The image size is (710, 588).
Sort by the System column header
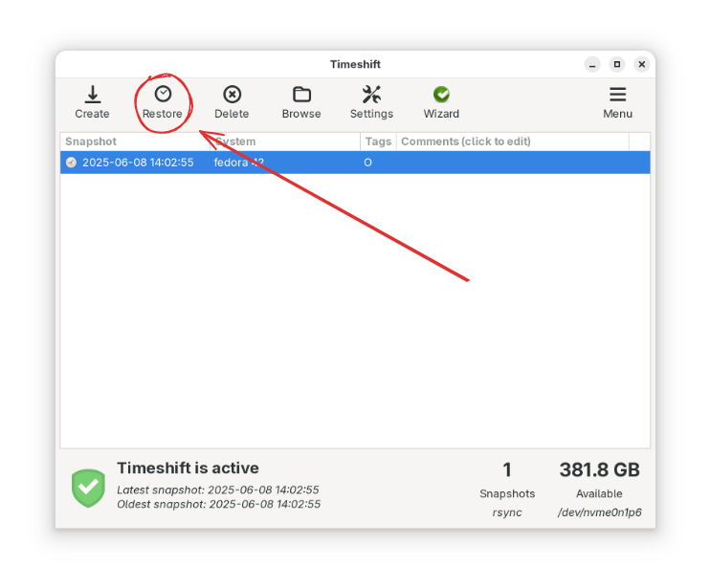pyautogui.click(x=285, y=142)
